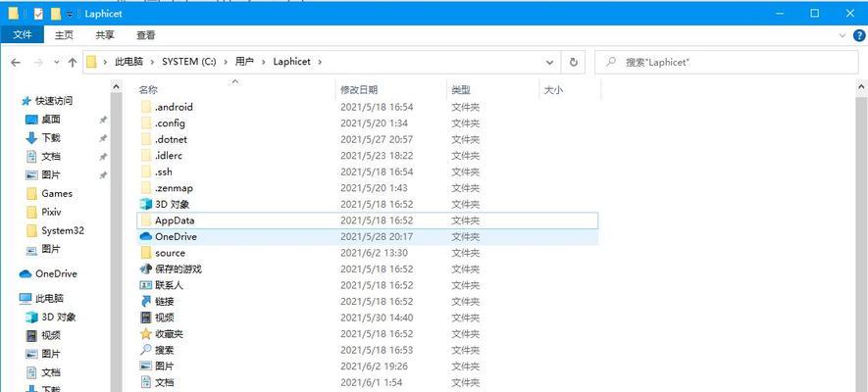Select Games in quick access
Screen dimensions: 868x392
click(x=57, y=193)
